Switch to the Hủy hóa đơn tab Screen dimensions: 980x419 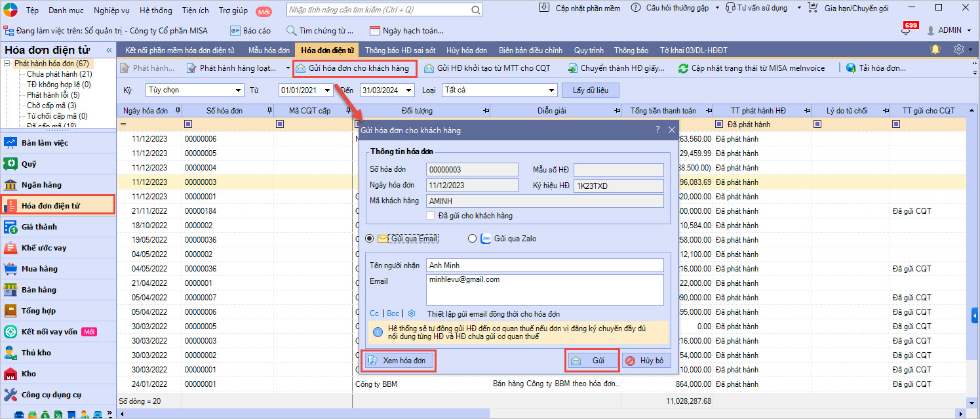click(466, 50)
